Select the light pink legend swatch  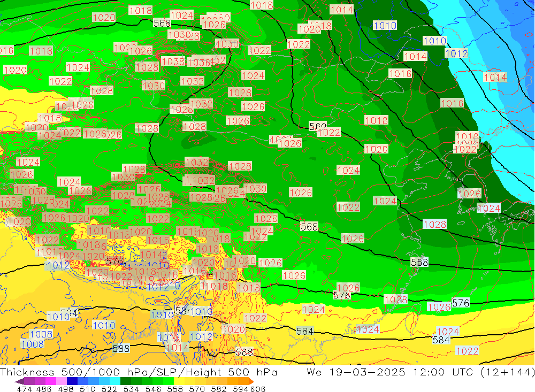[62, 381]
